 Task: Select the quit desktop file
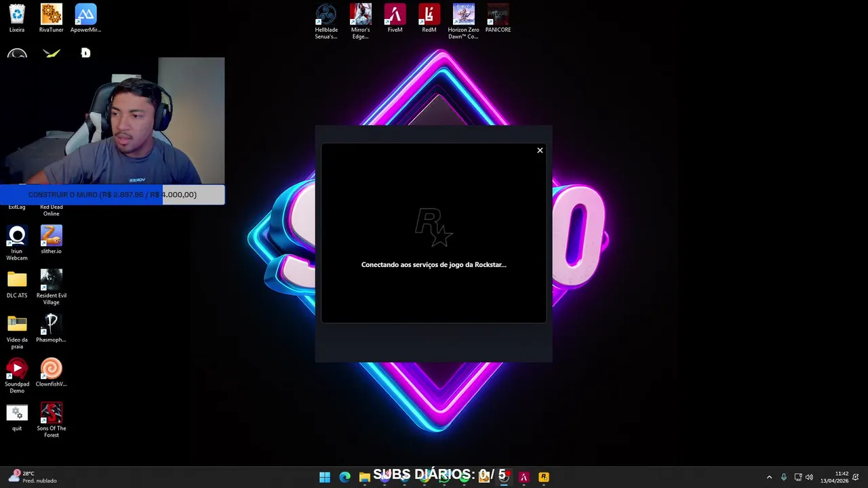pos(17,418)
